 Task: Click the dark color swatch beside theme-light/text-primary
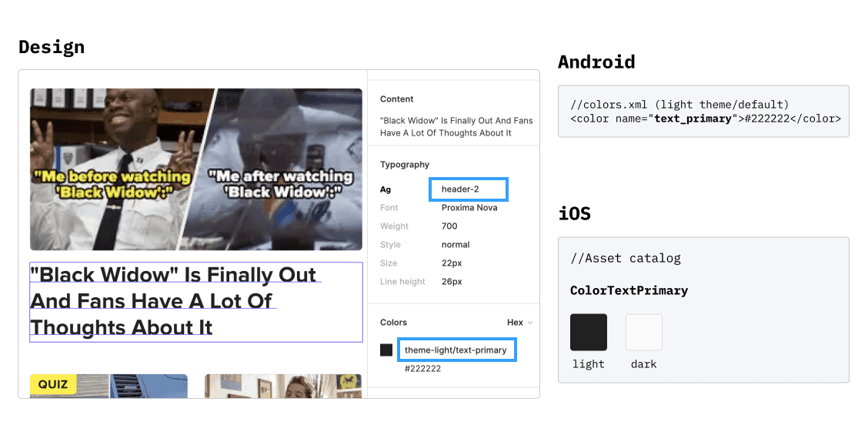386,350
